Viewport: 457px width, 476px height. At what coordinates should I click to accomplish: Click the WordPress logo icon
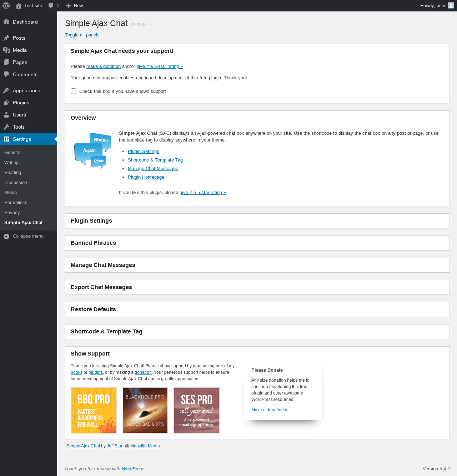click(x=6, y=6)
